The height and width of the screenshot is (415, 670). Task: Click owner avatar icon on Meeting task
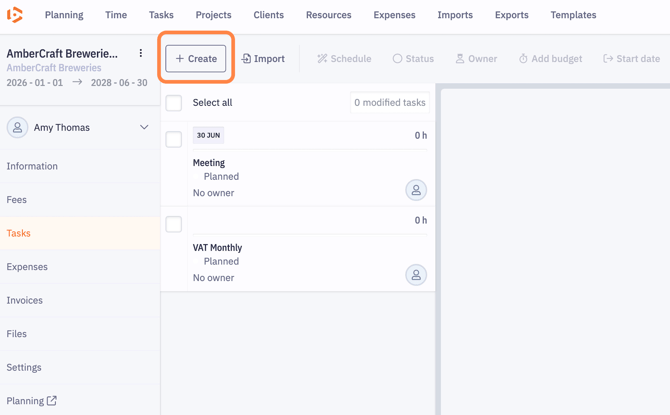pyautogui.click(x=416, y=190)
